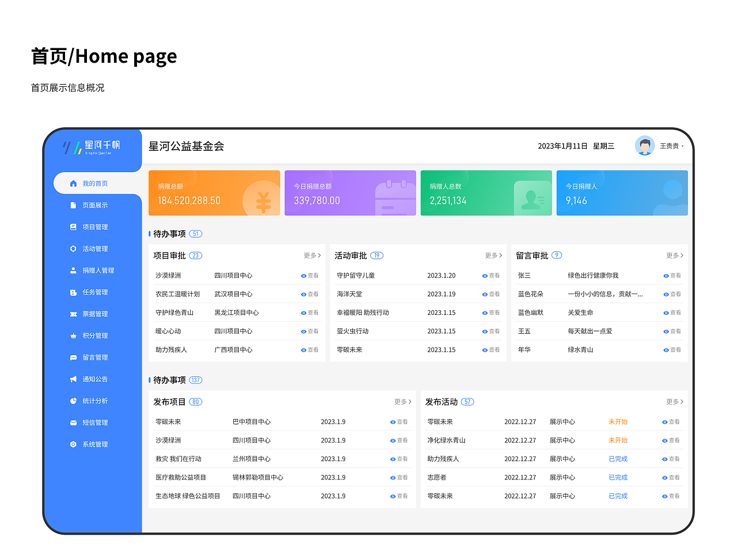The height and width of the screenshot is (560, 737).
Task: Expand 更多 in 留言审批 panel
Action: click(x=675, y=256)
